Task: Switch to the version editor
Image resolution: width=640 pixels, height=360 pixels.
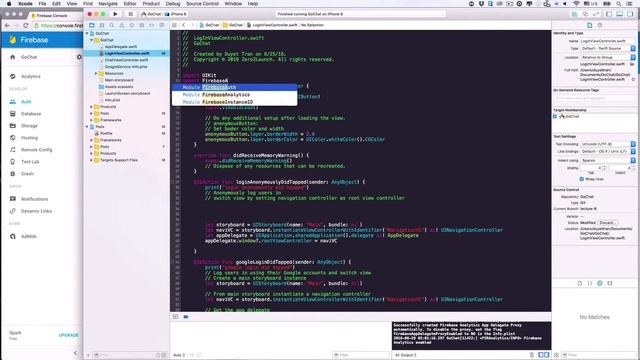Action: pyautogui.click(x=596, y=14)
